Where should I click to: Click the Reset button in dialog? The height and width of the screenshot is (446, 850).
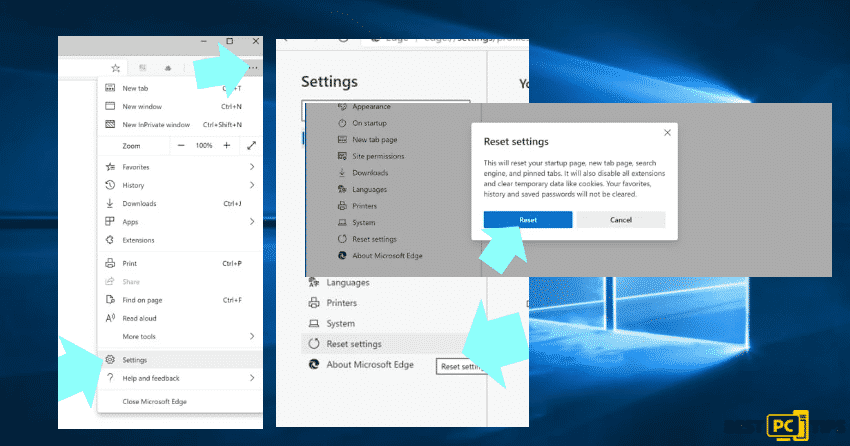pyautogui.click(x=528, y=219)
